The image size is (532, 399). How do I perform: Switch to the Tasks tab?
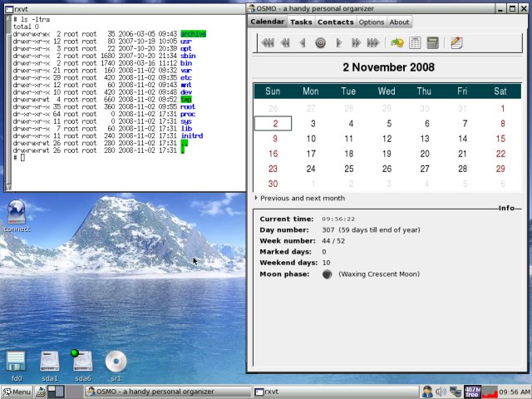pyautogui.click(x=301, y=22)
